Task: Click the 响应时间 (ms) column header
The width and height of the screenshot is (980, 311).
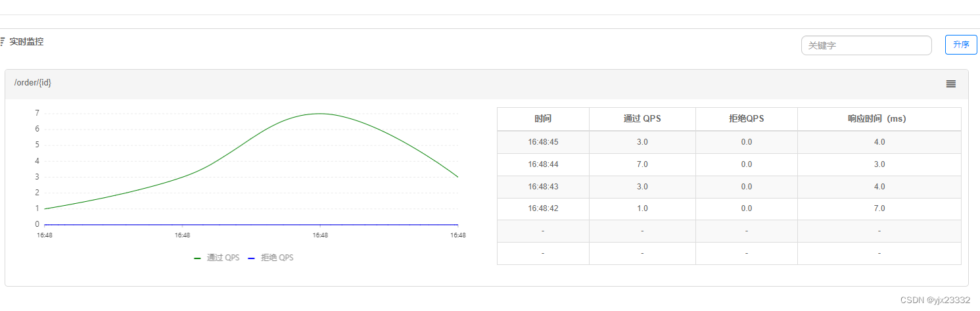Action: [x=879, y=119]
